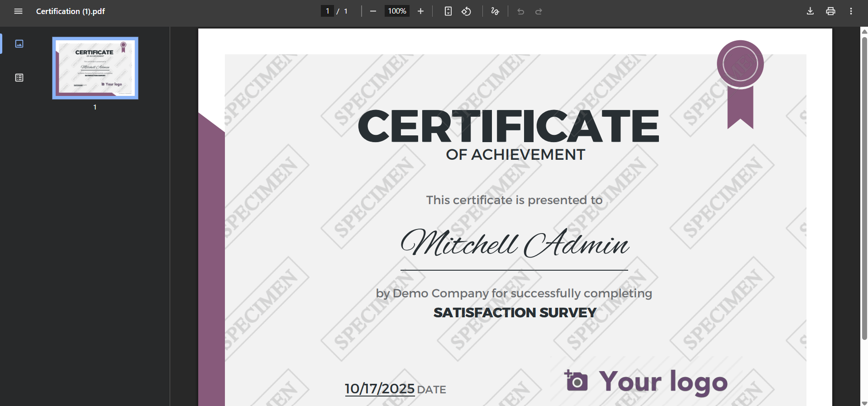Zoom in with the plus icon

(420, 11)
